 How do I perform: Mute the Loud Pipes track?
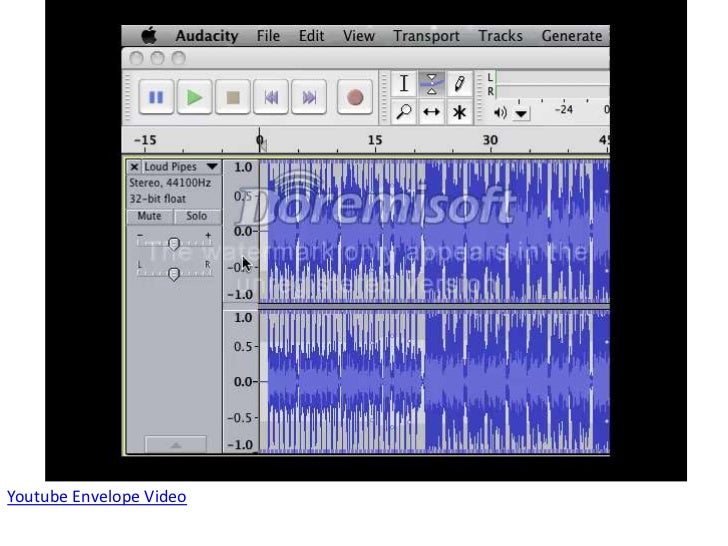[x=150, y=216]
